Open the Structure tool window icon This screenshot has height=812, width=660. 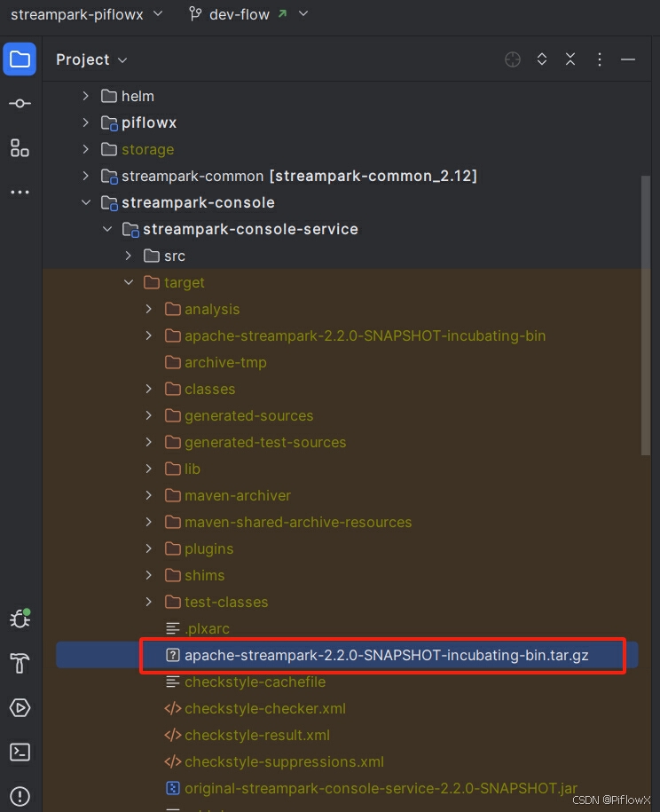(x=20, y=148)
